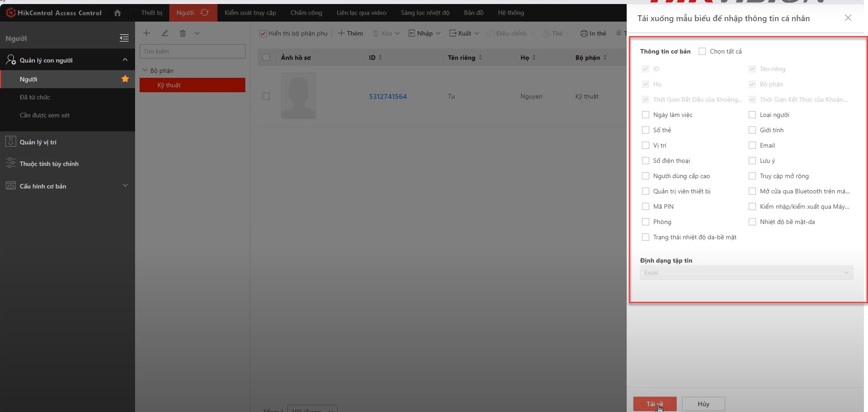The width and height of the screenshot is (868, 412).
Task: Switch to the Chấm công tab
Action: [306, 13]
